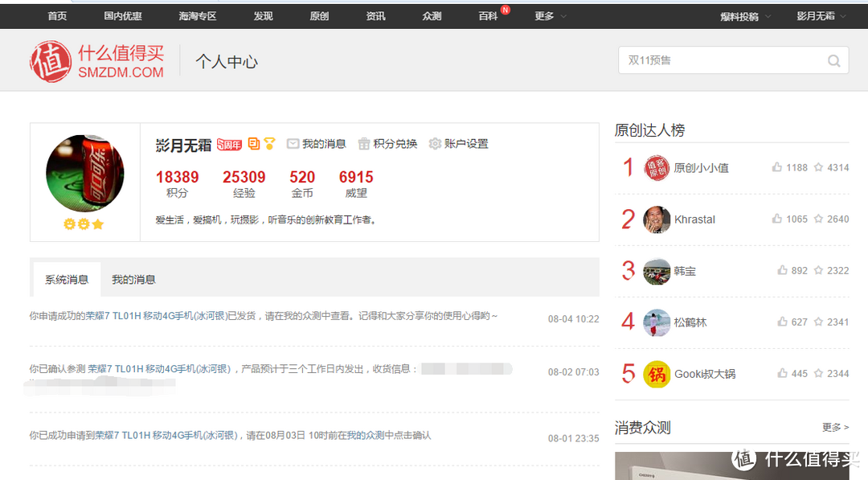Click the gear icon for 账户设置
Screen dimensions: 868x480
[x=435, y=144]
